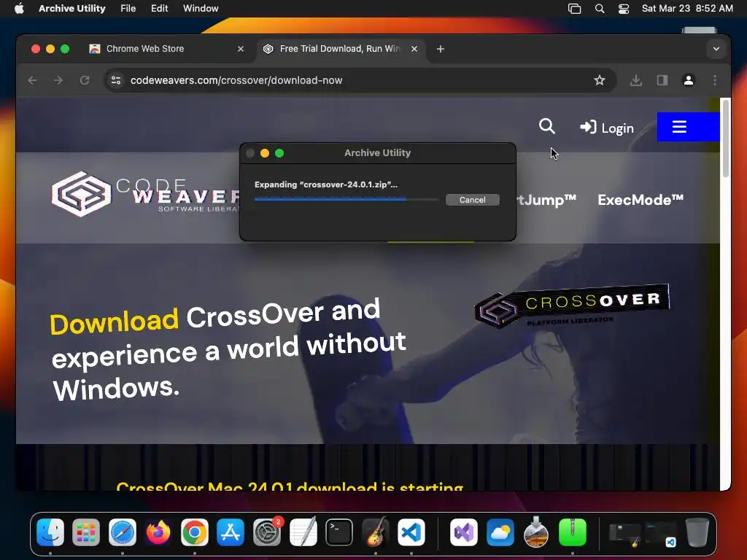Image resolution: width=747 pixels, height=560 pixels.
Task: Open the Window menu
Action: point(201,9)
